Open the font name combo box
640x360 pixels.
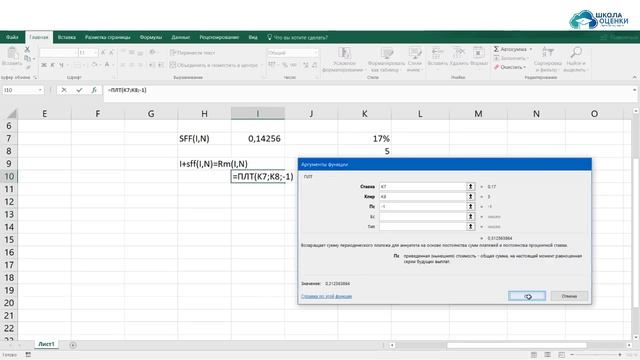coord(58,53)
